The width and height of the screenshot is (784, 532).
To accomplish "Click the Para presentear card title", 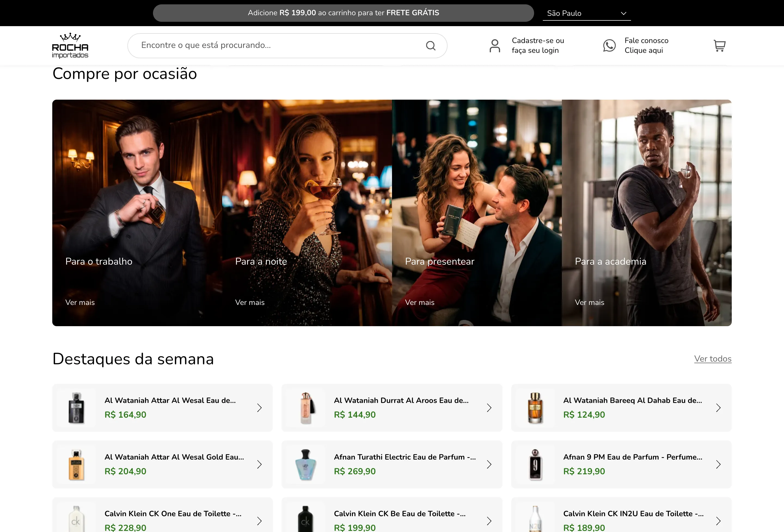I will point(440,261).
